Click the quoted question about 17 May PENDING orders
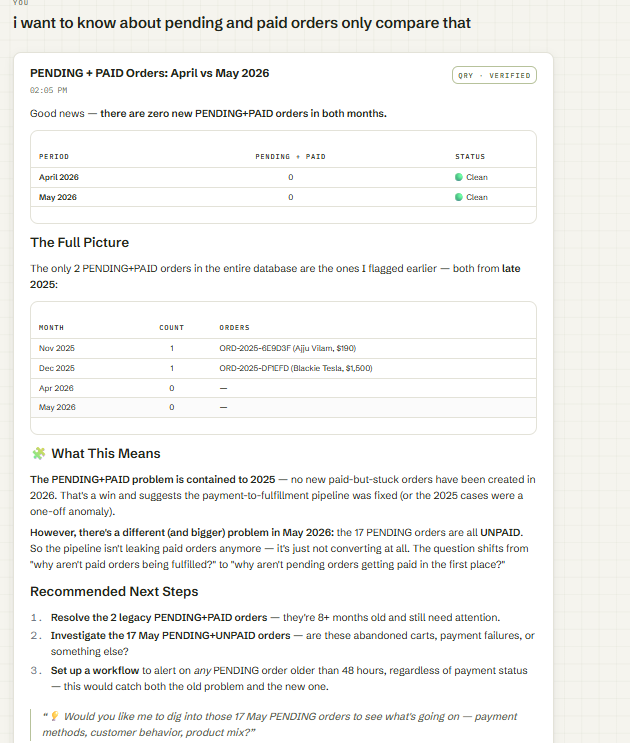 (x=280, y=724)
